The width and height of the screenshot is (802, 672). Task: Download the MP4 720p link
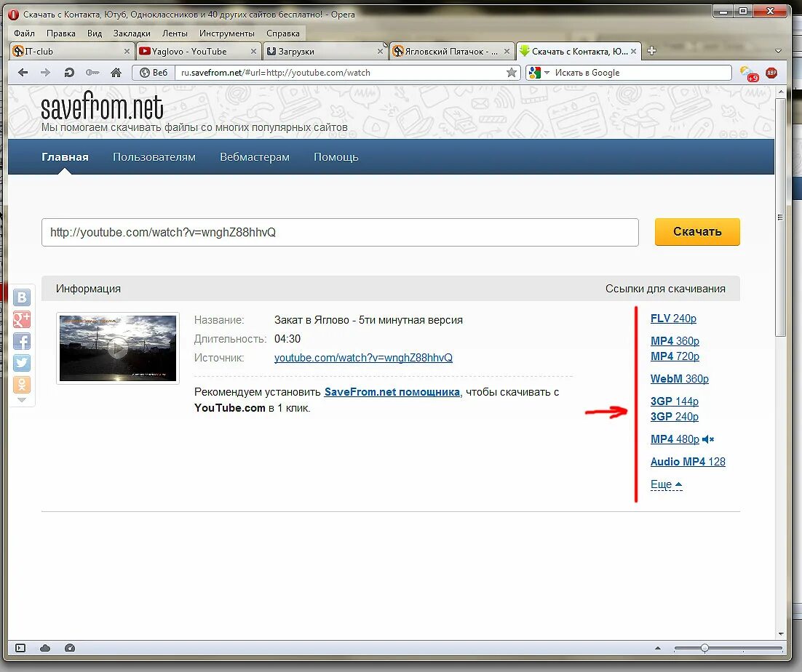[x=675, y=356]
